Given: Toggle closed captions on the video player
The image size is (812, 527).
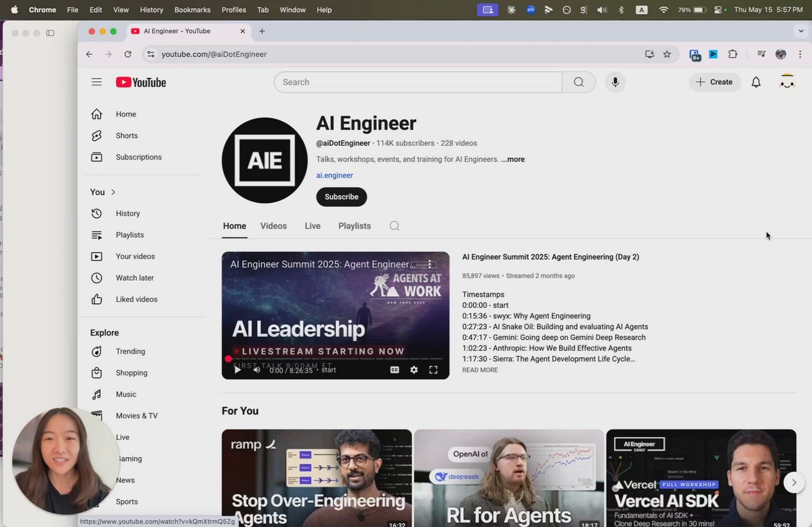Looking at the screenshot, I should [395, 370].
